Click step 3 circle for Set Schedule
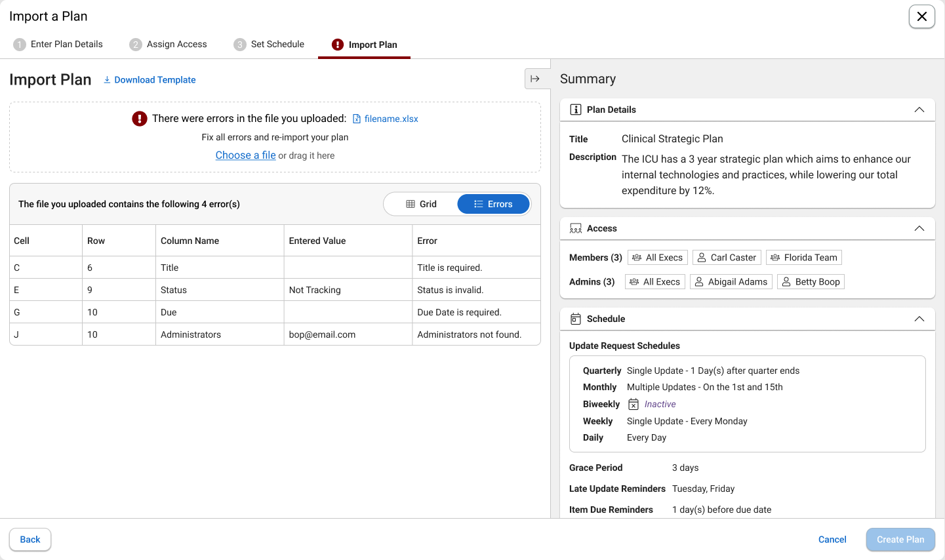 (x=240, y=45)
